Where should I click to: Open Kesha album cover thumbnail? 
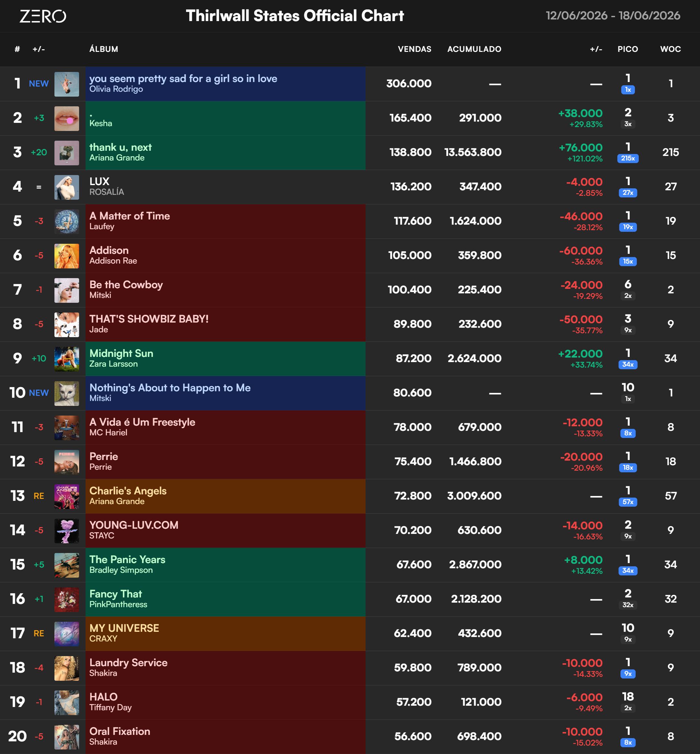pos(67,119)
